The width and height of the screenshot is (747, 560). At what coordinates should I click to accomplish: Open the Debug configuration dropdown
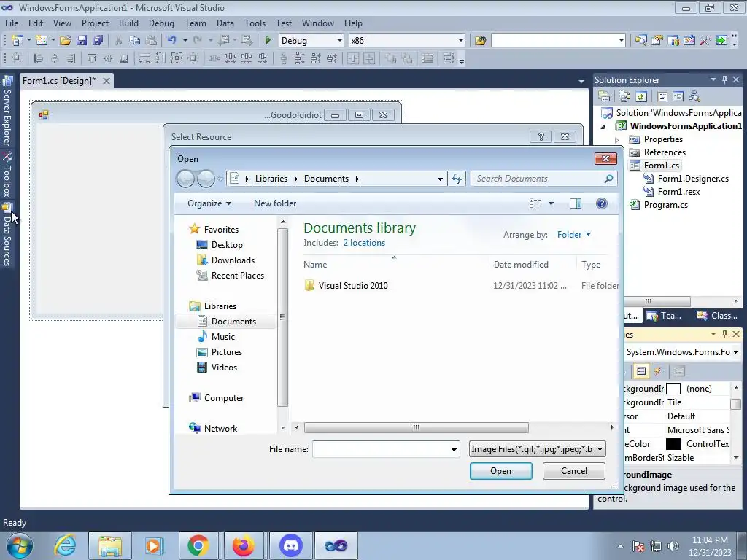click(x=340, y=41)
